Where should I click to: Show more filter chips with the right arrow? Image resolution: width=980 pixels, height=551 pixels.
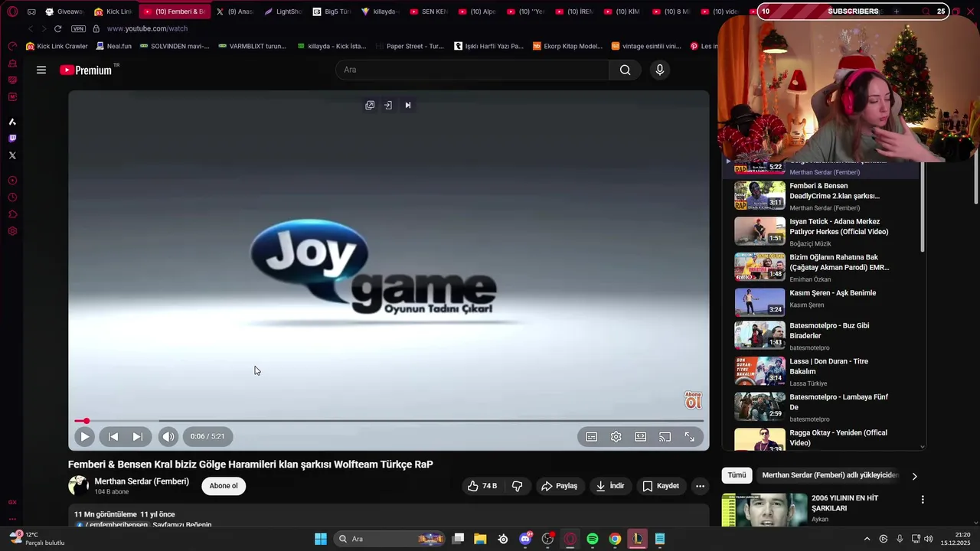pyautogui.click(x=914, y=476)
